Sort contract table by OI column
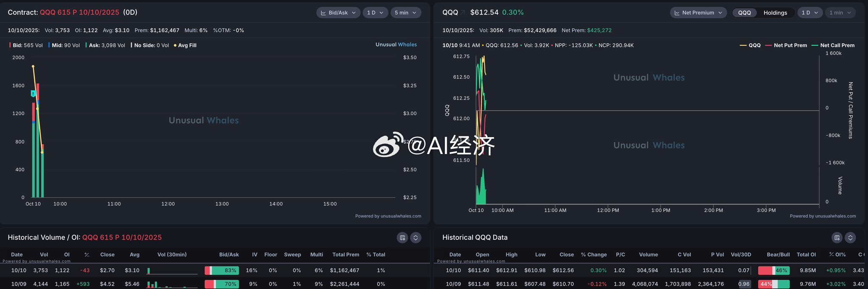 point(67,255)
